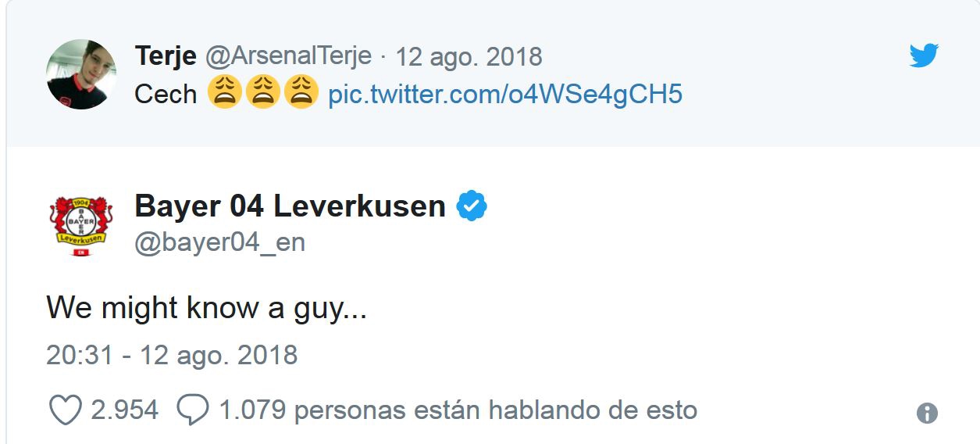Click the quoted tweet date 12 ago. 2018
980x444 pixels.
(x=469, y=57)
